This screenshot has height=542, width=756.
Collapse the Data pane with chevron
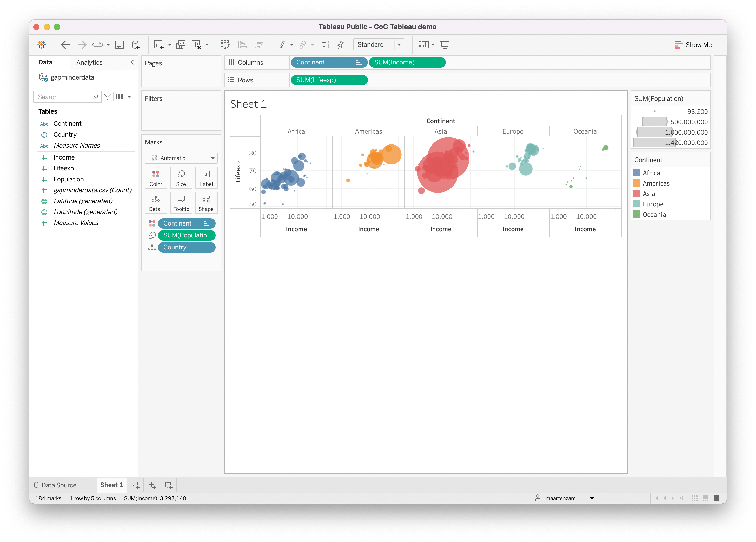pos(132,62)
